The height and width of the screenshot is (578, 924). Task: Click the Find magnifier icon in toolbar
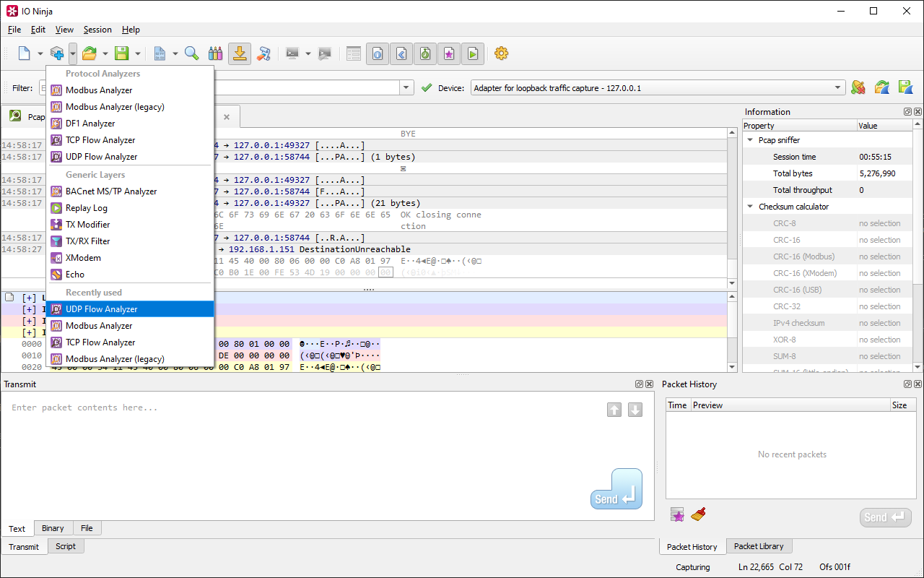(191, 53)
